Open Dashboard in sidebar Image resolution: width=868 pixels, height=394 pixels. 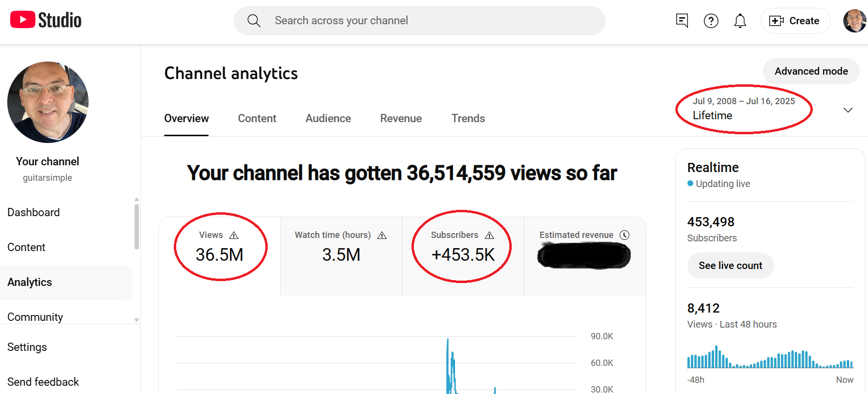click(66, 212)
